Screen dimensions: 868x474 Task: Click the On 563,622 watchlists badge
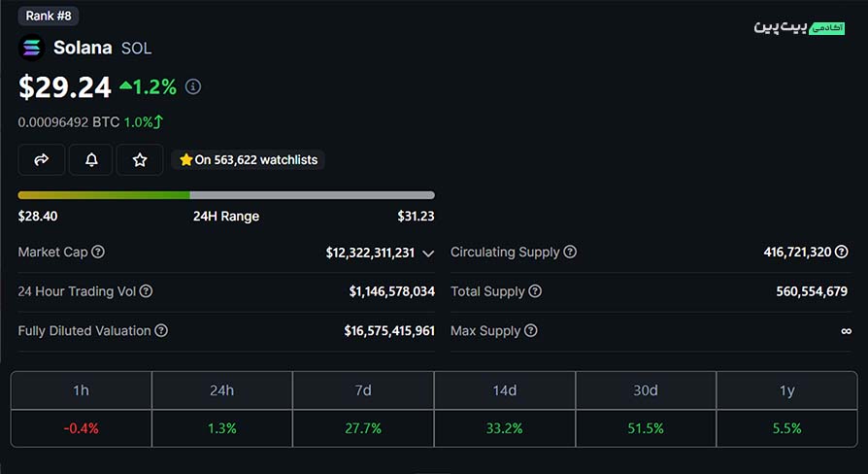tap(248, 160)
